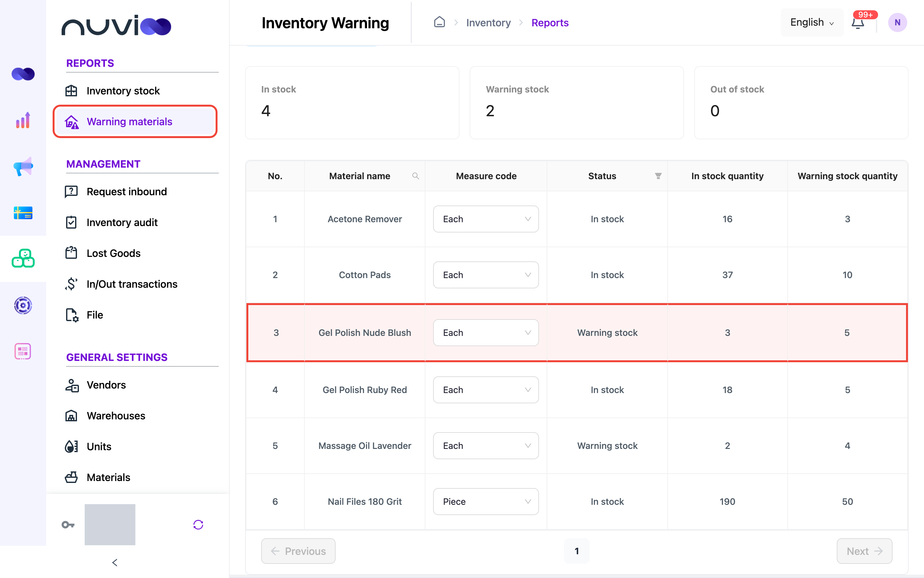
Task: Click Reports breadcrumb link
Action: click(x=550, y=22)
